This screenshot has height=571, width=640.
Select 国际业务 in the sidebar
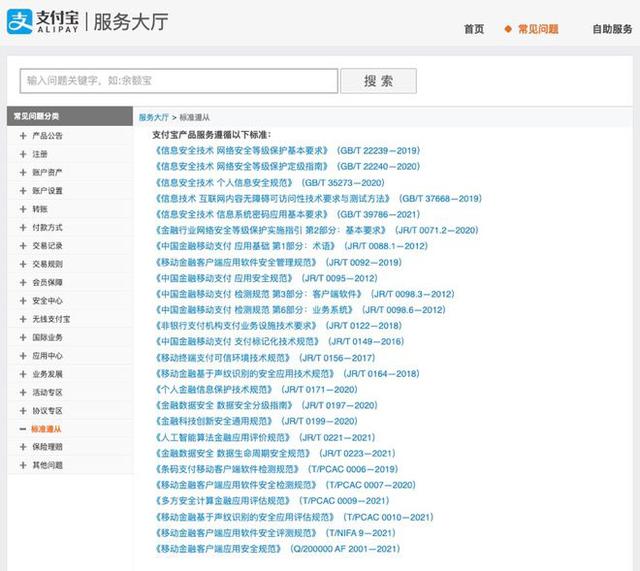(47, 338)
